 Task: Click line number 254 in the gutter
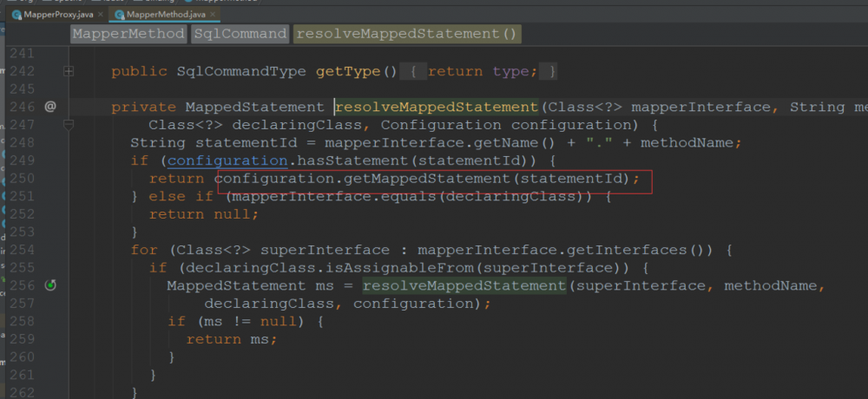(23, 250)
